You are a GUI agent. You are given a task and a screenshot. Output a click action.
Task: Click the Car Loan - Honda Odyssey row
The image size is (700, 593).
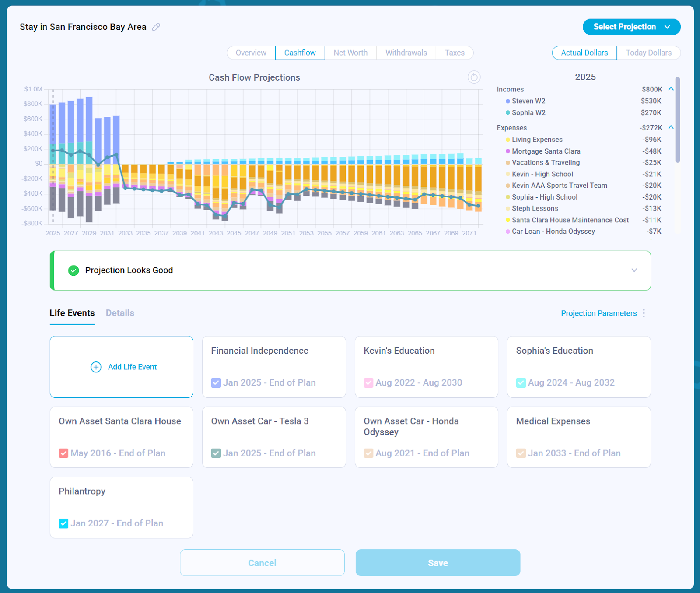tap(584, 232)
